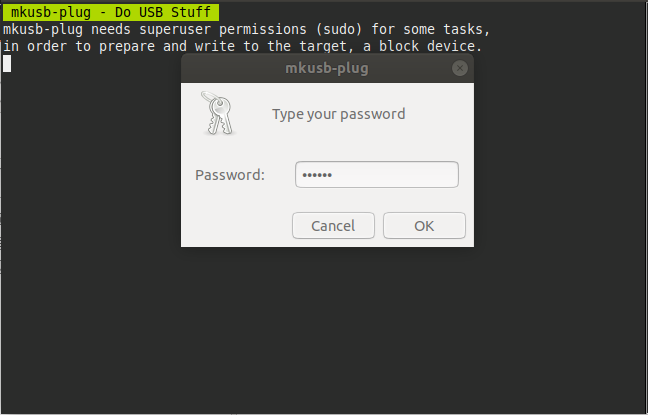Click the "Password:" field label
The width and height of the screenshot is (648, 415).
[x=230, y=175]
